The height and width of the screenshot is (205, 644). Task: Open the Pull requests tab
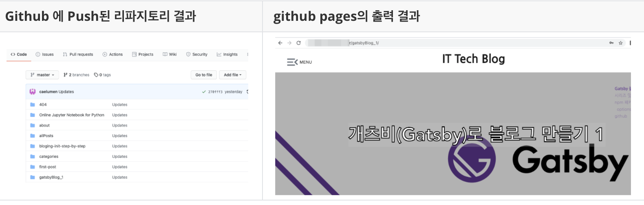pos(78,54)
